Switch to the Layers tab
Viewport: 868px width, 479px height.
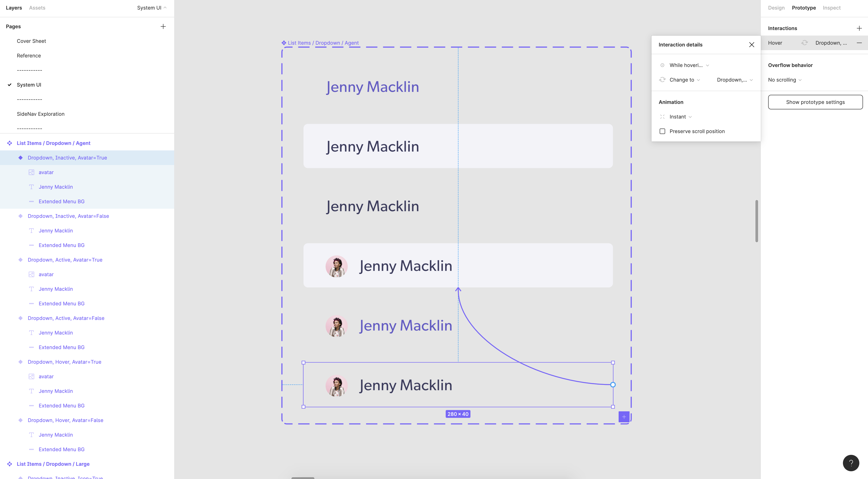tap(14, 8)
